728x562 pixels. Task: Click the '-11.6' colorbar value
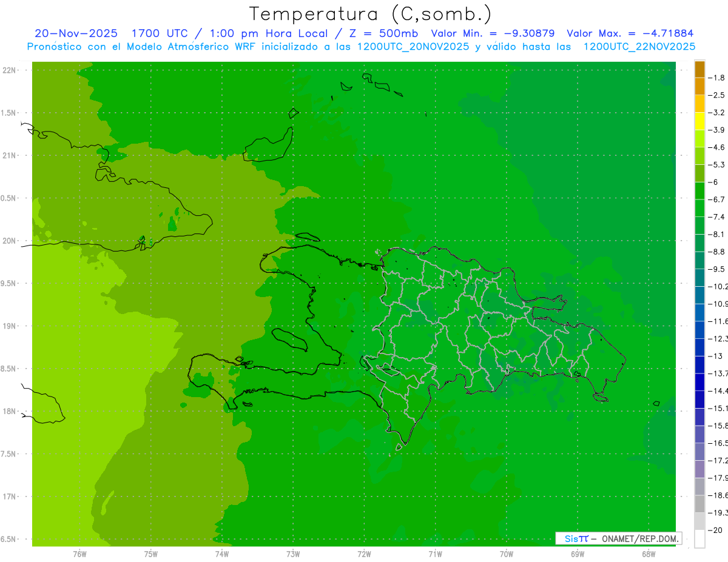[718, 321]
